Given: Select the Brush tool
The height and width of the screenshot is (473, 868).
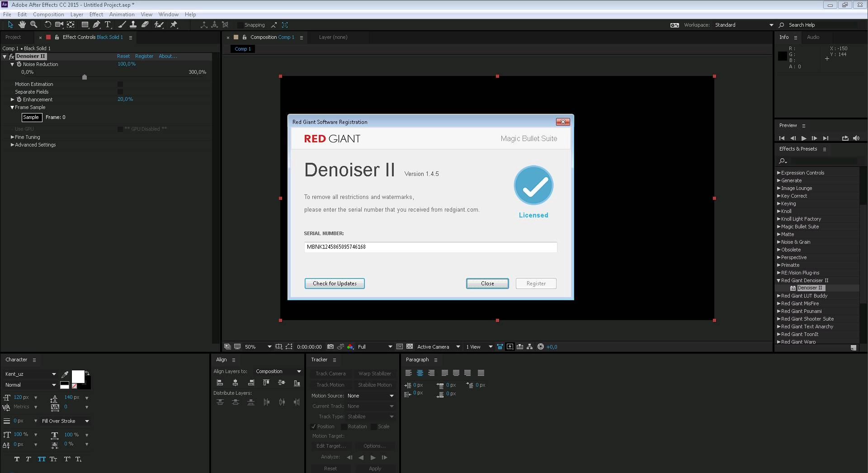Looking at the screenshot, I should coord(122,25).
